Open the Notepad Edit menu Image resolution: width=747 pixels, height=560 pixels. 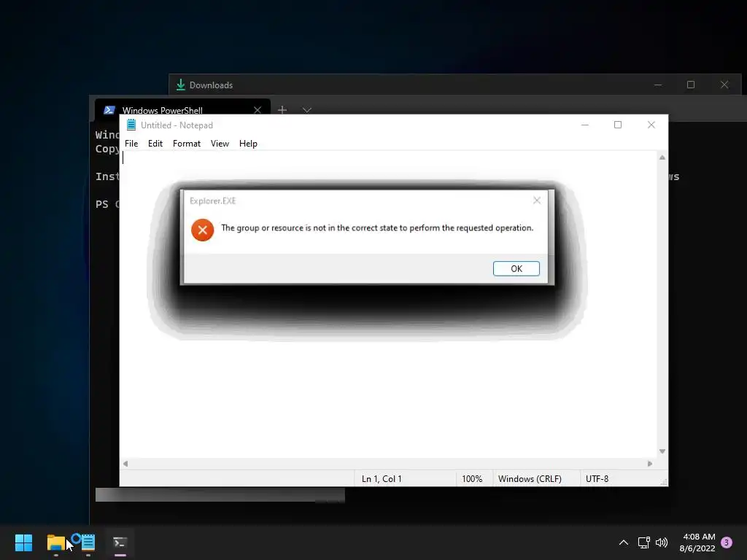pyautogui.click(x=155, y=144)
